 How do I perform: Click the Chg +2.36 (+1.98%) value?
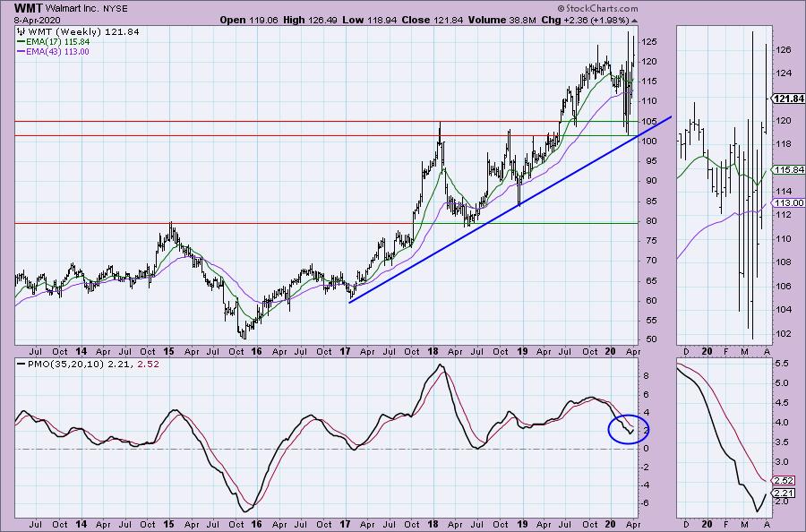click(585, 20)
